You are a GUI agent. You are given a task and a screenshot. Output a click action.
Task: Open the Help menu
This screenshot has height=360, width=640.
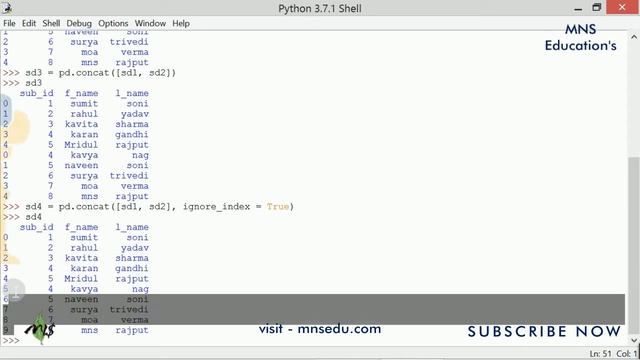181,23
